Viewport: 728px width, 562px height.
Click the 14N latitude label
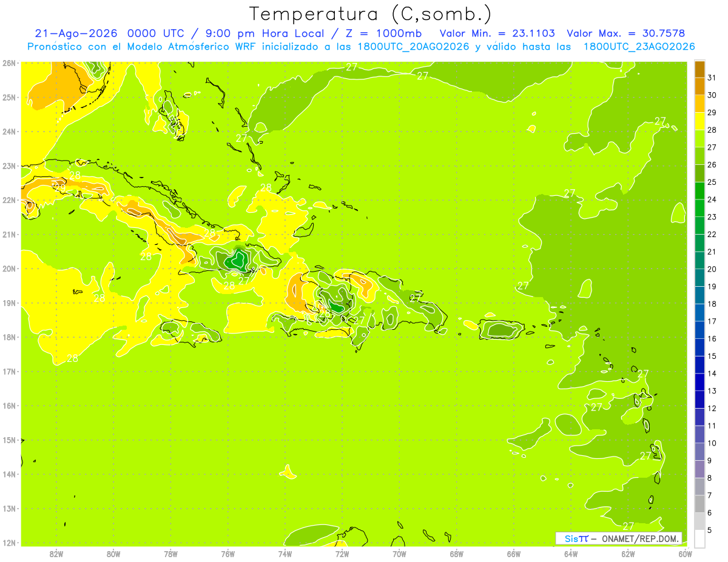[x=9, y=474]
